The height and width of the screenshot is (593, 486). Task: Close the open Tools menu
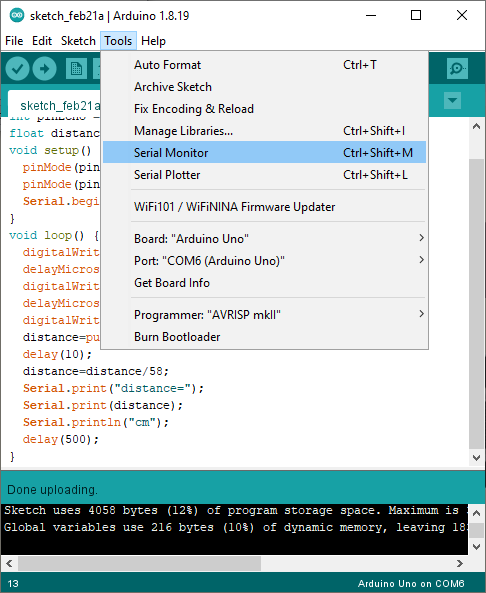coord(118,41)
